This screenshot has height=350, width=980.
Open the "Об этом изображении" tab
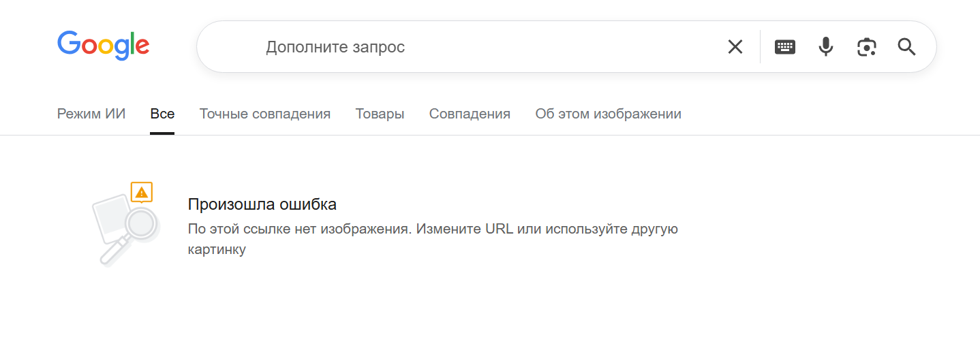point(608,114)
